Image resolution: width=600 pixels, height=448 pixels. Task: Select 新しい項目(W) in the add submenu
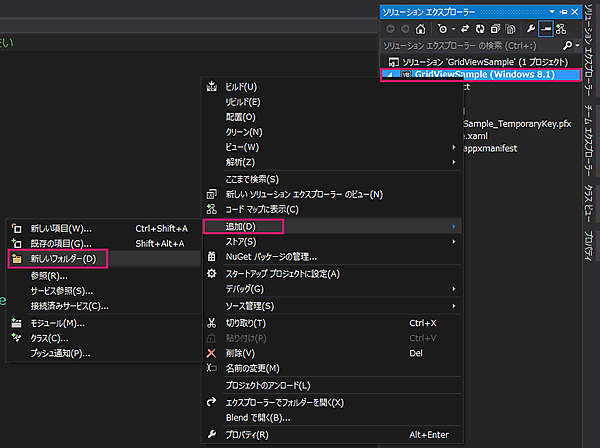(60, 227)
